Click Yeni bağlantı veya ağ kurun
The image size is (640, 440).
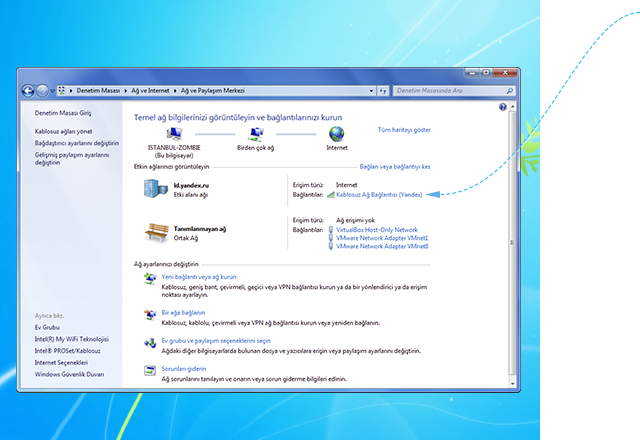coord(199,277)
